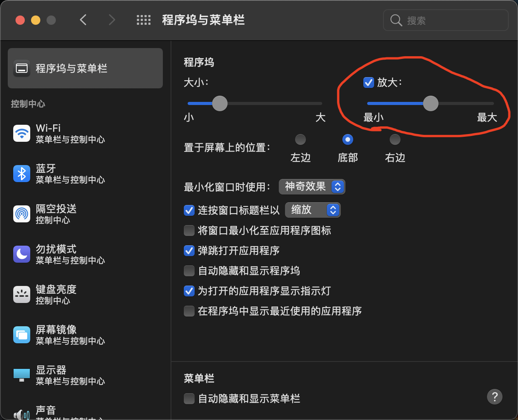Enable 将窗口最小化至应用程序图标
518x420 pixels.
pos(189,231)
